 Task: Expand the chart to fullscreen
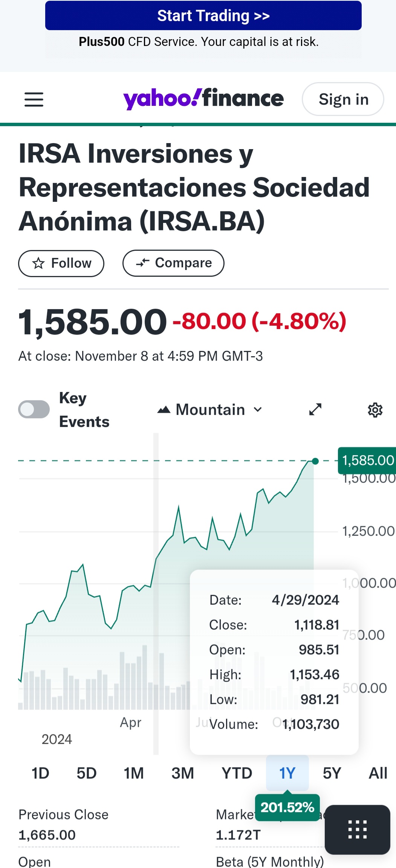click(315, 409)
